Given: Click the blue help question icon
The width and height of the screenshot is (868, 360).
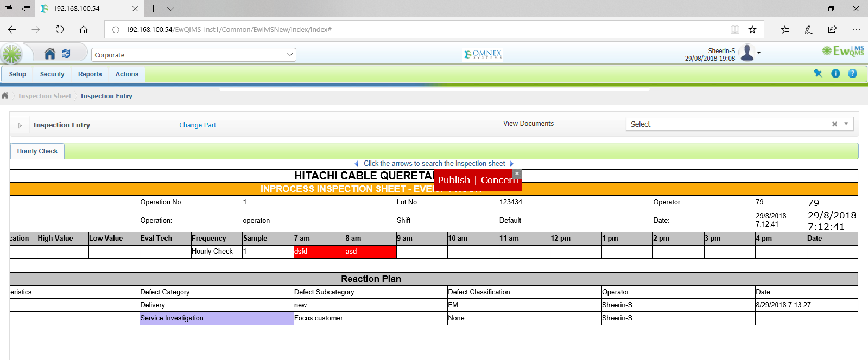Looking at the screenshot, I should point(852,73).
